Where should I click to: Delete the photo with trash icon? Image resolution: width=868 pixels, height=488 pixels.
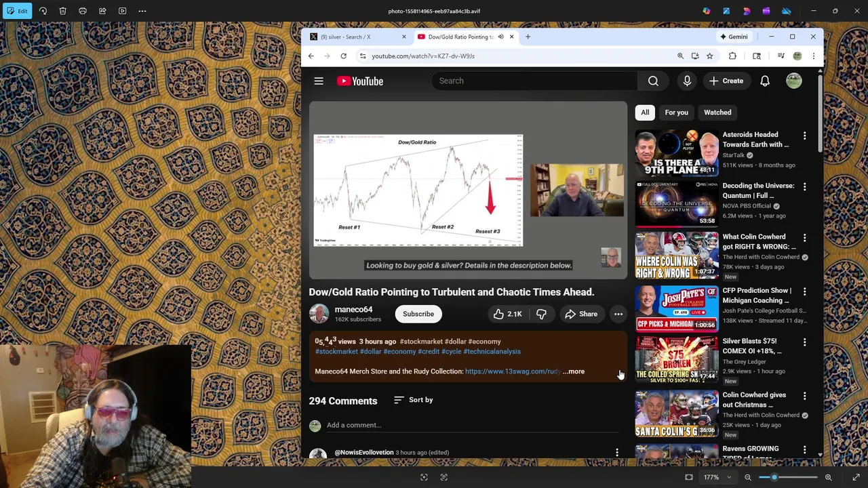point(62,11)
